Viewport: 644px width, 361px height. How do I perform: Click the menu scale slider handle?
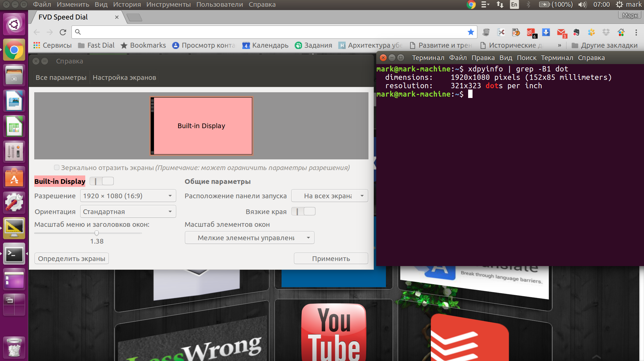point(97,233)
